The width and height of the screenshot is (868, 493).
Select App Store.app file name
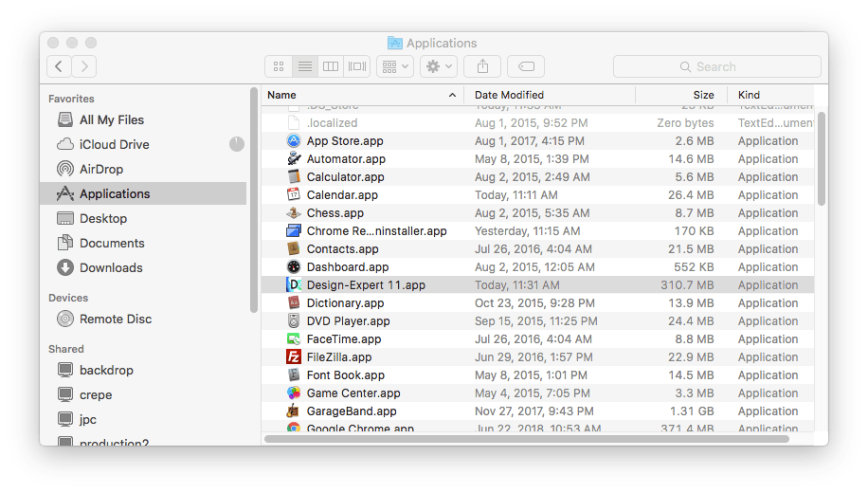345,140
